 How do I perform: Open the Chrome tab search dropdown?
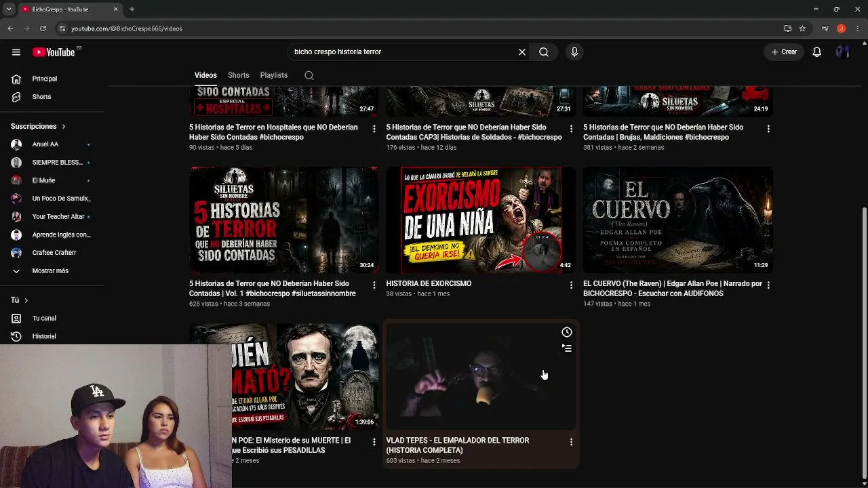point(9,9)
